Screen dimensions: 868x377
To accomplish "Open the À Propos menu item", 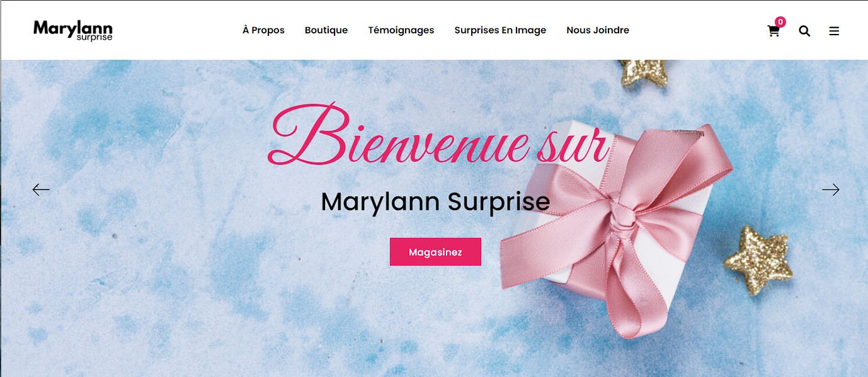I will tap(263, 30).
